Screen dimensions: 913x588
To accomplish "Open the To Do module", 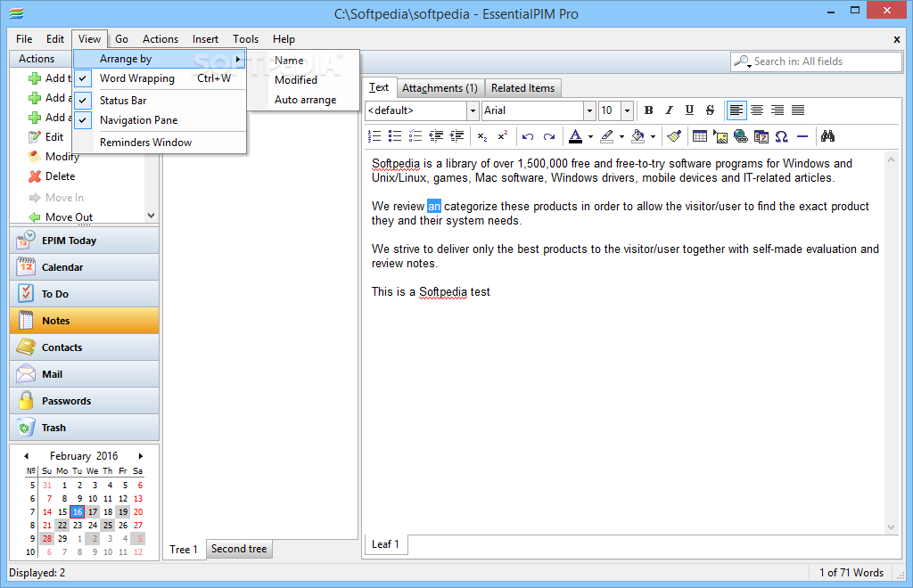I will tap(85, 294).
